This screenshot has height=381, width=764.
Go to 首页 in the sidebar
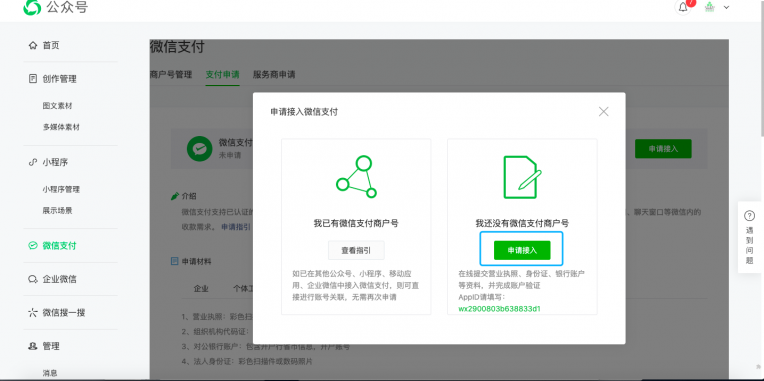(x=51, y=45)
